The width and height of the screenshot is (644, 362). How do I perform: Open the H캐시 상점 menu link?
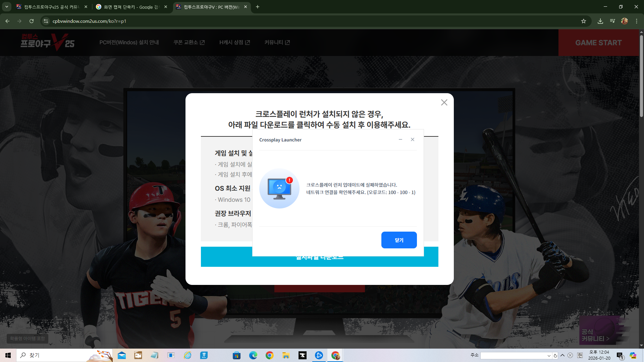[234, 42]
